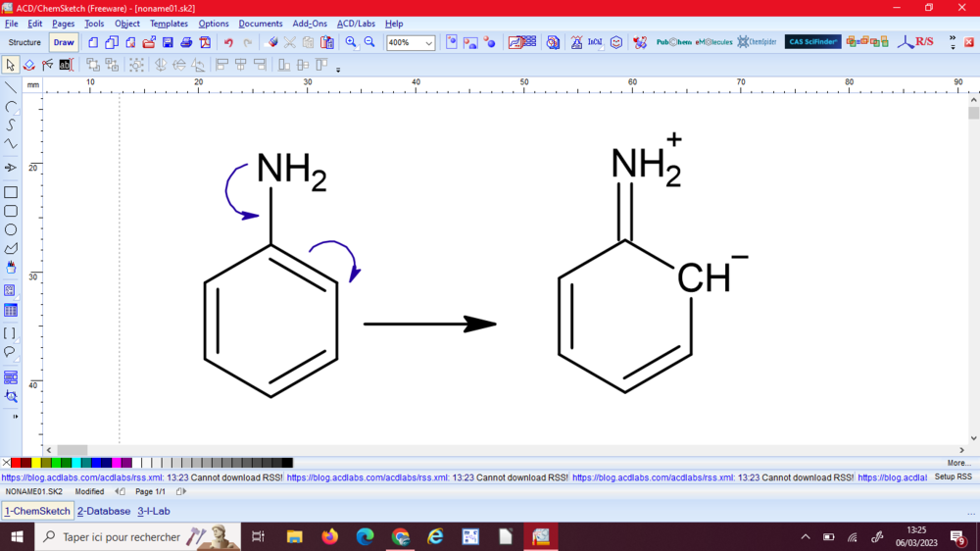Switch to Structure mode
The height and width of the screenshot is (551, 980).
click(x=24, y=43)
